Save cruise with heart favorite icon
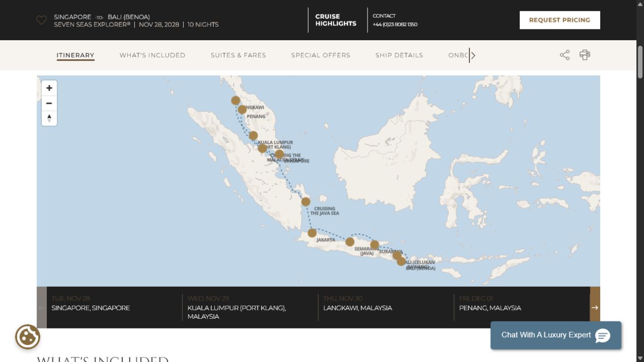The image size is (644, 362). pyautogui.click(x=41, y=20)
